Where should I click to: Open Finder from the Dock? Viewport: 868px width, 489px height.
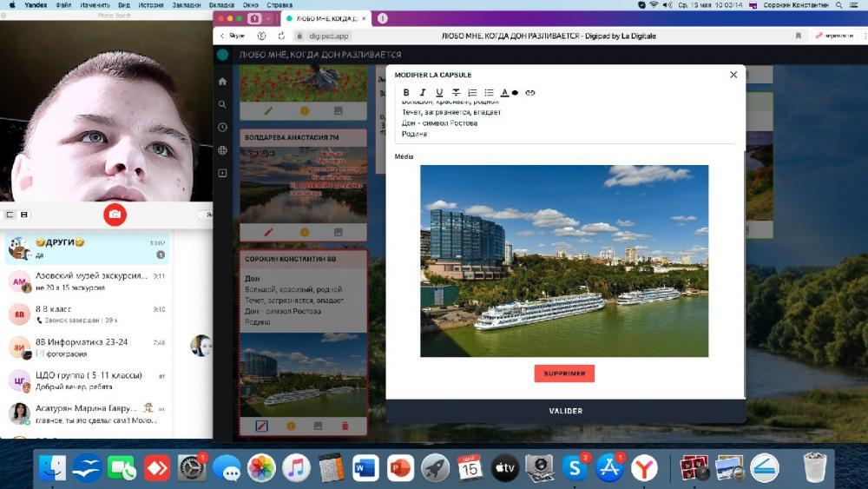(x=53, y=468)
